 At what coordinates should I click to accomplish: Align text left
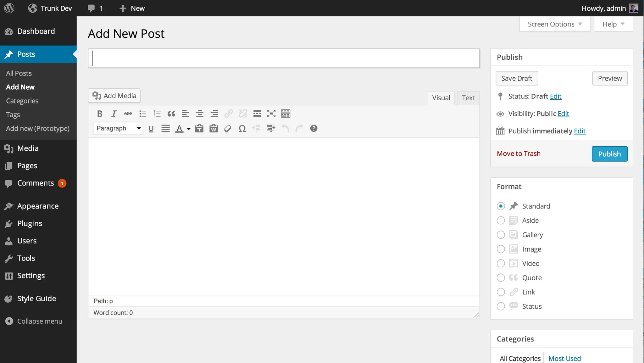(186, 114)
